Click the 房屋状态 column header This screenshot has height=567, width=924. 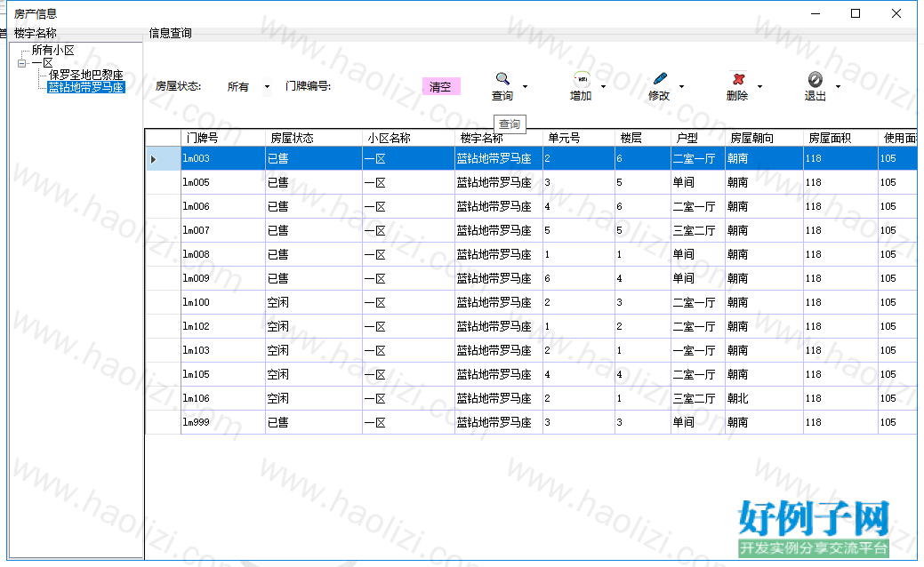314,138
